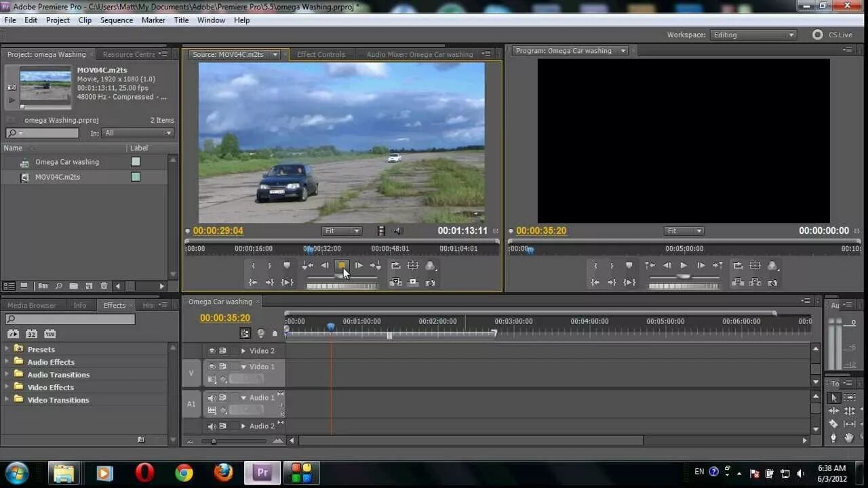This screenshot has height=488, width=868.
Task: Expand the Audio Transitions folder
Action: (7, 374)
